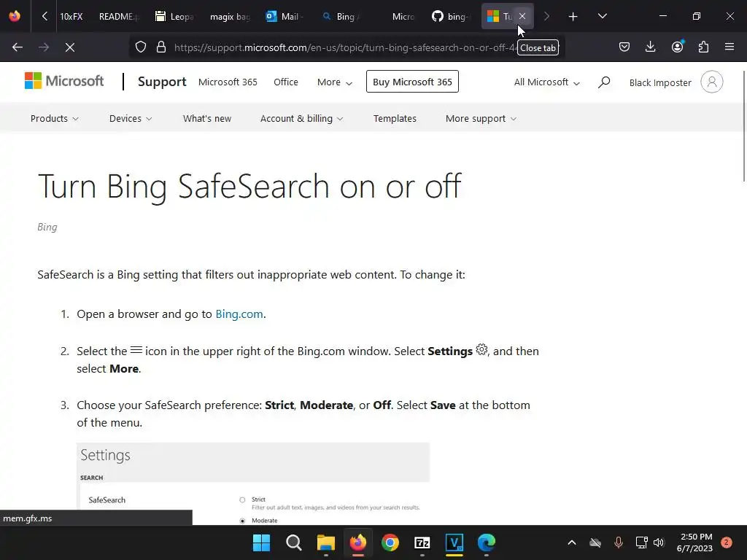
Task: Expand the Devices menu
Action: click(131, 118)
